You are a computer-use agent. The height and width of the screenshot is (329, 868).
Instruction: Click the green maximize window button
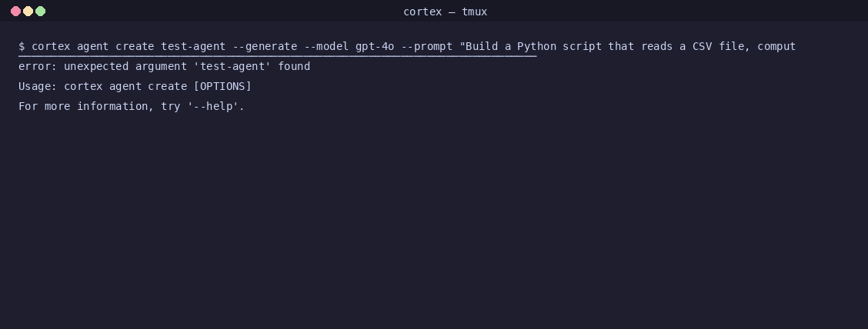[x=40, y=12]
